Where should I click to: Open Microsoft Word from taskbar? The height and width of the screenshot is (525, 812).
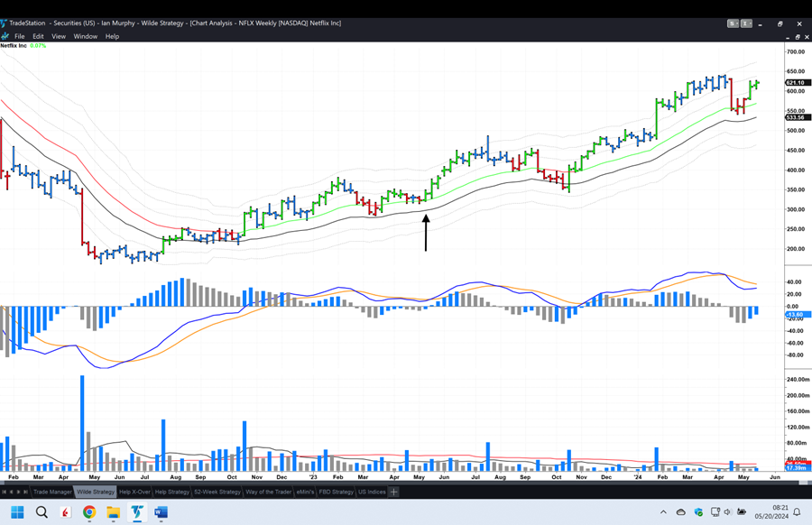coord(161,512)
